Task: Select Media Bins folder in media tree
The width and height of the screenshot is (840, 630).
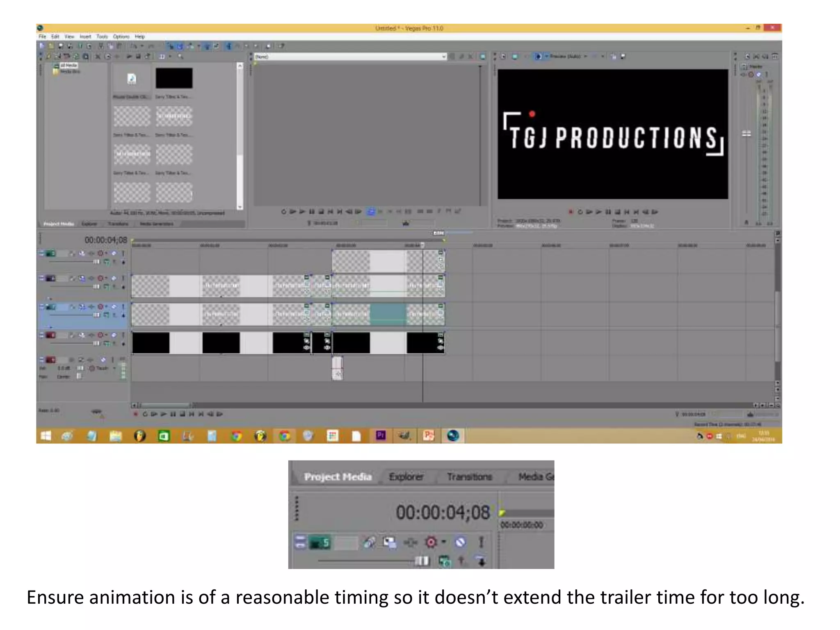Action: click(x=70, y=71)
